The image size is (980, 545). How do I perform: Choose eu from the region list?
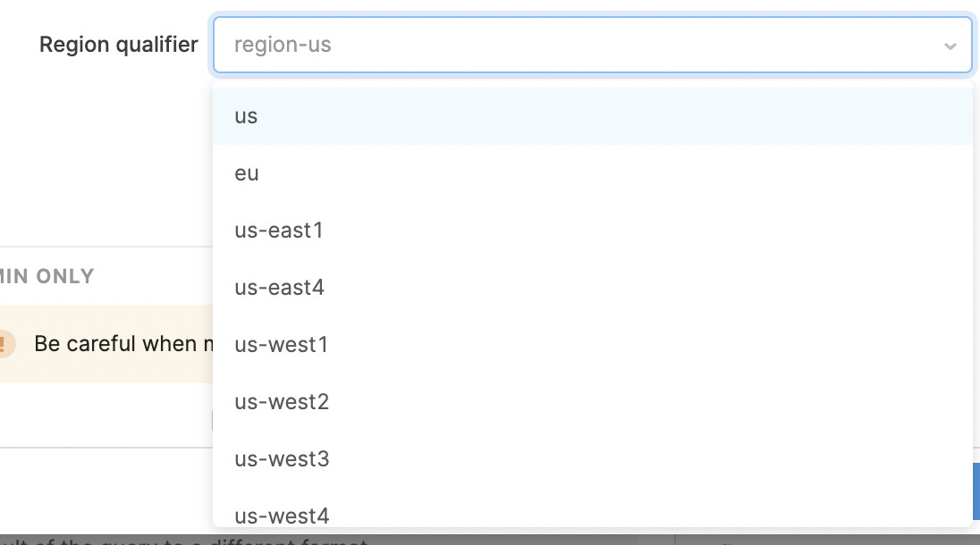point(593,173)
